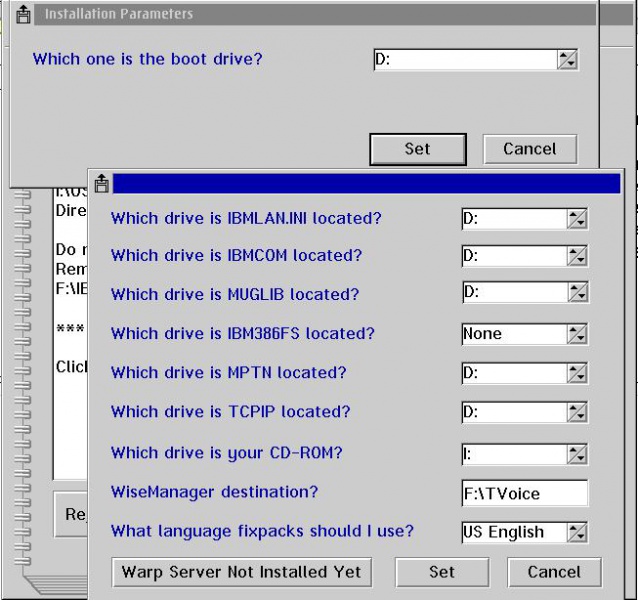
Task: Click Cancel in the Installation Parameters window
Action: pyautogui.click(x=530, y=149)
